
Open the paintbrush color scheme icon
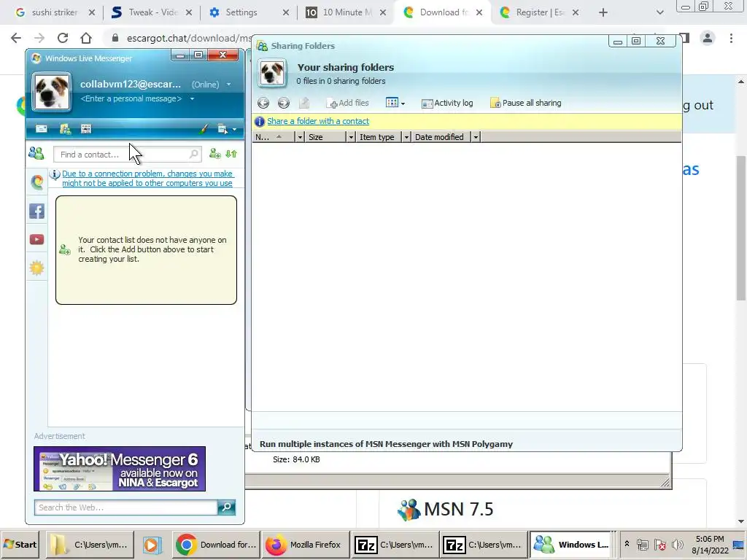(x=204, y=128)
